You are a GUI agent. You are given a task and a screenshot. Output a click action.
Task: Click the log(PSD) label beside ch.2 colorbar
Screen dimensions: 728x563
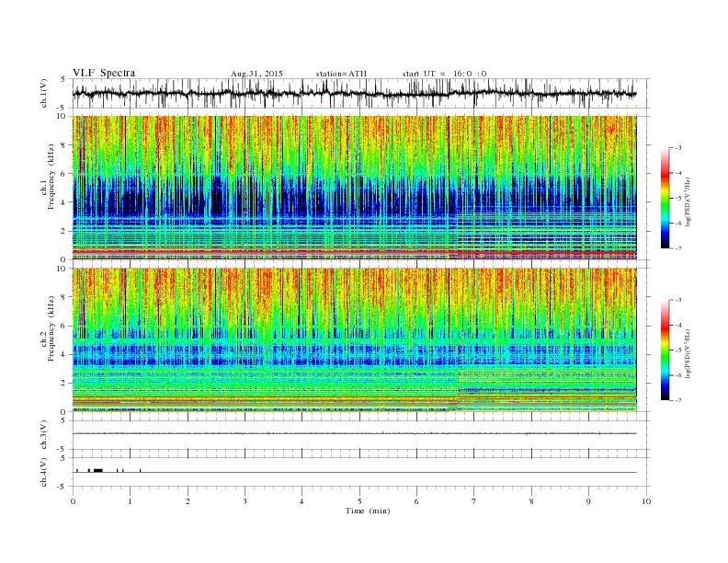(689, 353)
